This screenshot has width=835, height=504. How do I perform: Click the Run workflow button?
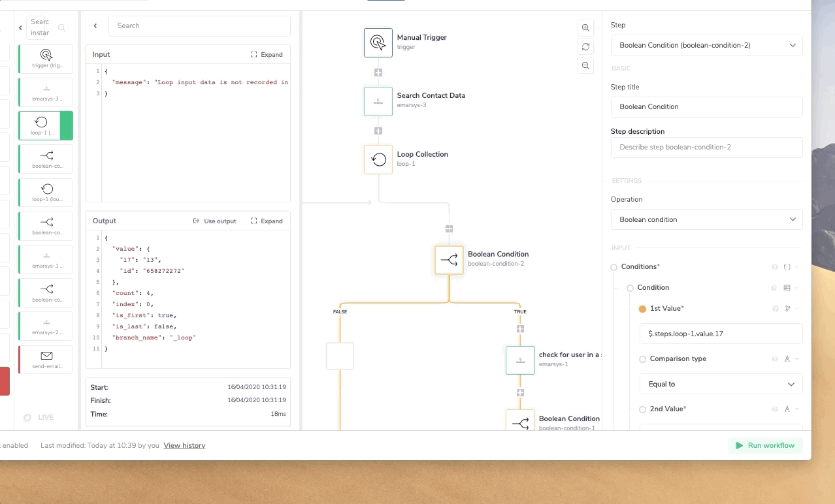click(765, 445)
